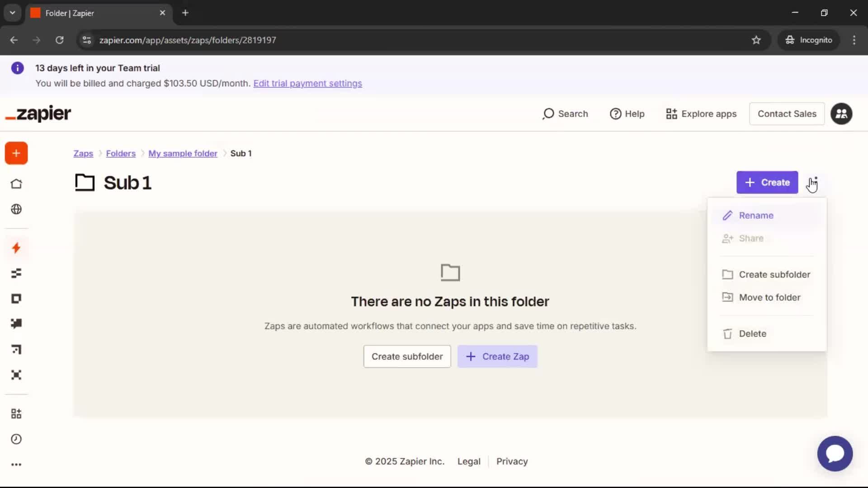Open the Zap history clock icon
868x488 pixels.
[x=16, y=439]
